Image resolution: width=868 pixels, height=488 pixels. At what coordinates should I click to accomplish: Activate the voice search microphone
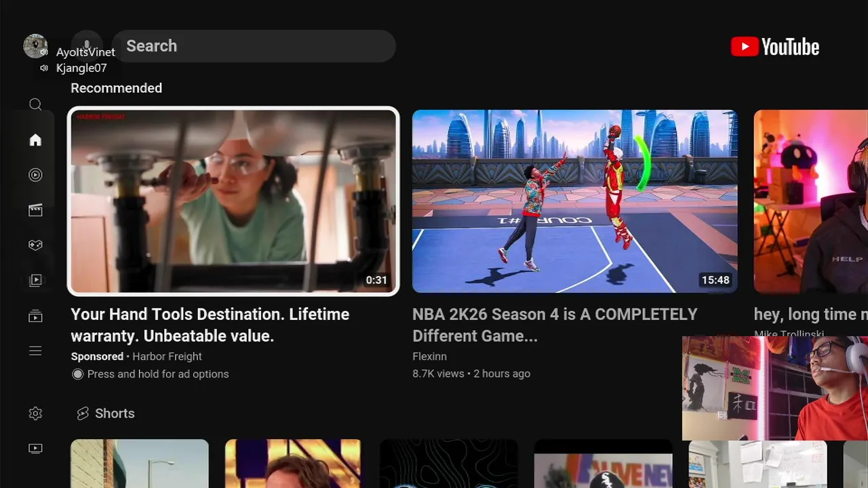(x=86, y=46)
